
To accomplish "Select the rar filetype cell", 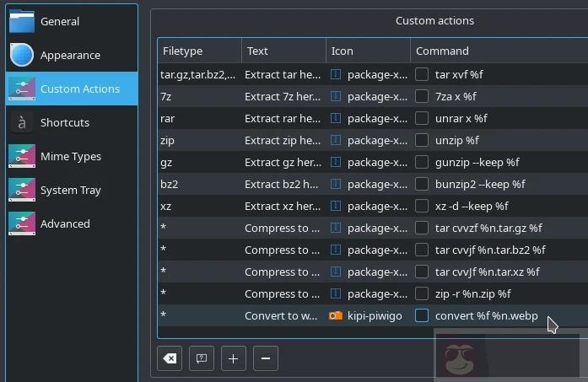I will click(x=200, y=118).
